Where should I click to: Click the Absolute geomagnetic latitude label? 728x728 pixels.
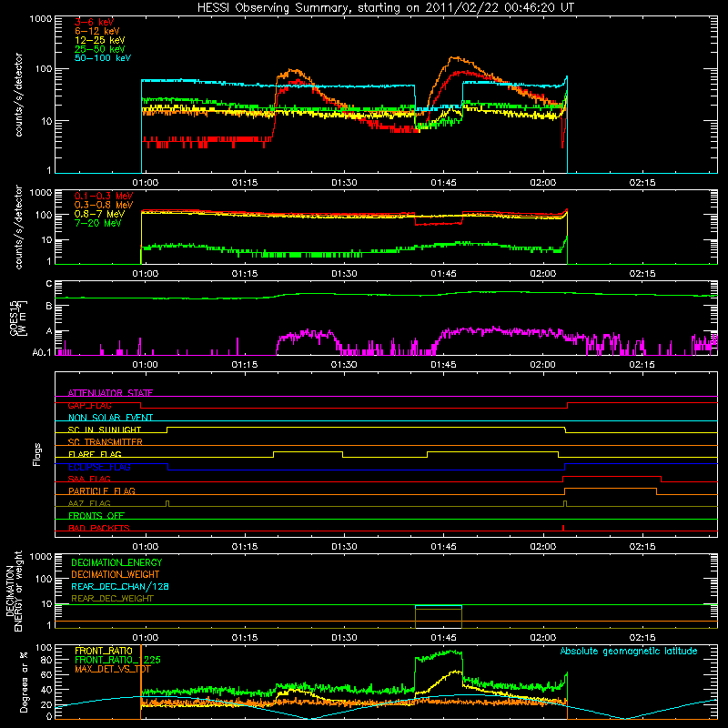[629, 652]
